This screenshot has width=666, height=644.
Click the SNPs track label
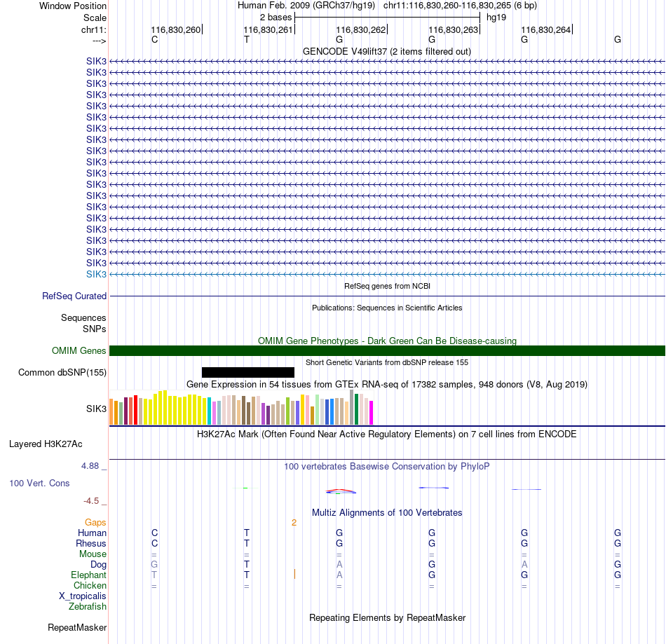click(95, 329)
